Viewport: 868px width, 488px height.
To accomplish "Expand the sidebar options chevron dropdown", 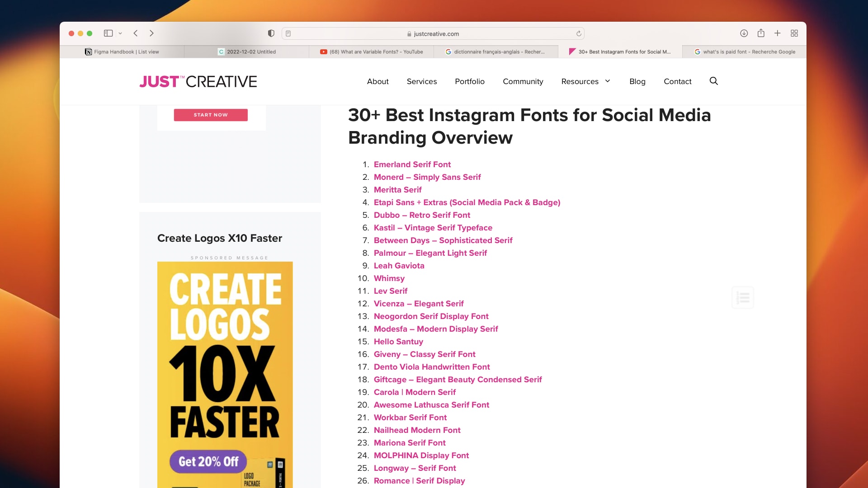I will point(120,33).
